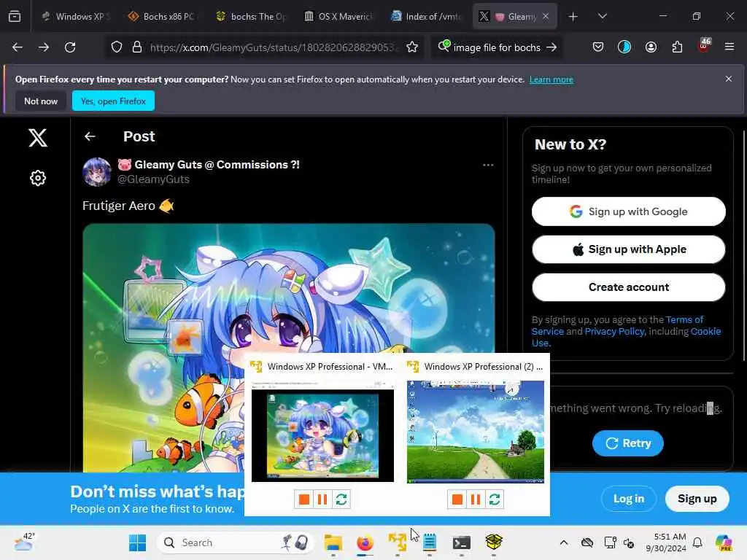Screen dimensions: 747x560
Task: Click the Create account button
Action: pyautogui.click(x=628, y=287)
